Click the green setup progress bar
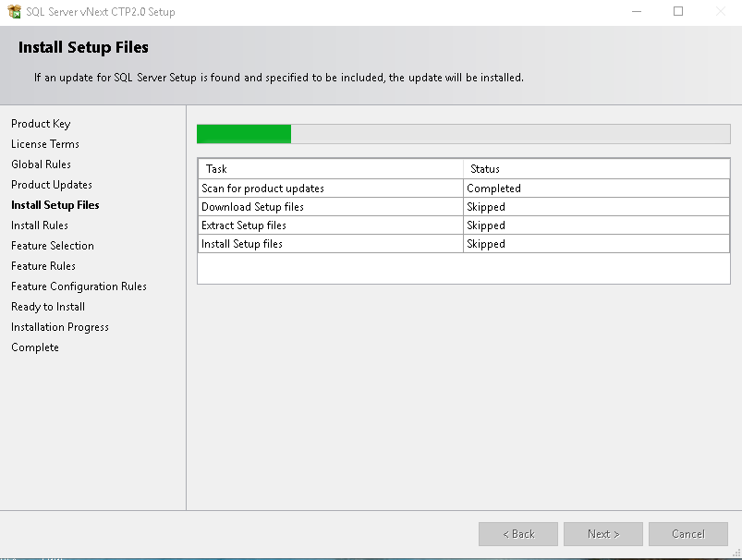 pos(243,133)
